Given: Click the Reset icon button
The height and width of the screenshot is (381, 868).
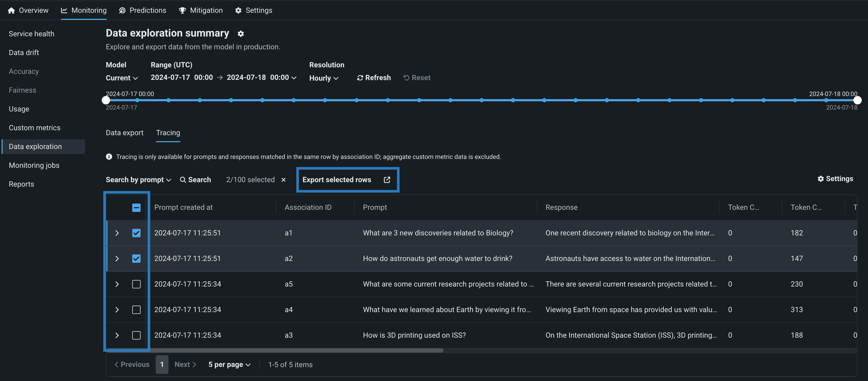Looking at the screenshot, I should point(406,78).
